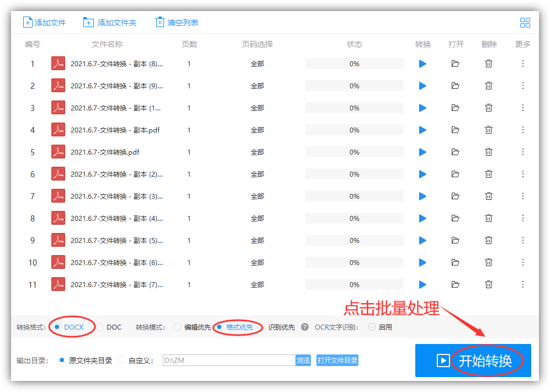Image resolution: width=550 pixels, height=392 pixels.
Task: Click progress bar of row 1
Action: [x=355, y=64]
